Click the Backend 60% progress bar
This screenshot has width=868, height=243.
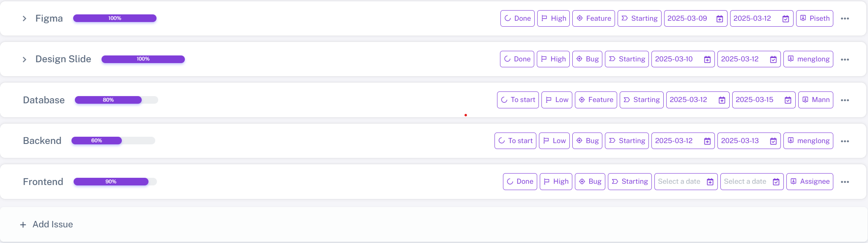click(x=113, y=141)
